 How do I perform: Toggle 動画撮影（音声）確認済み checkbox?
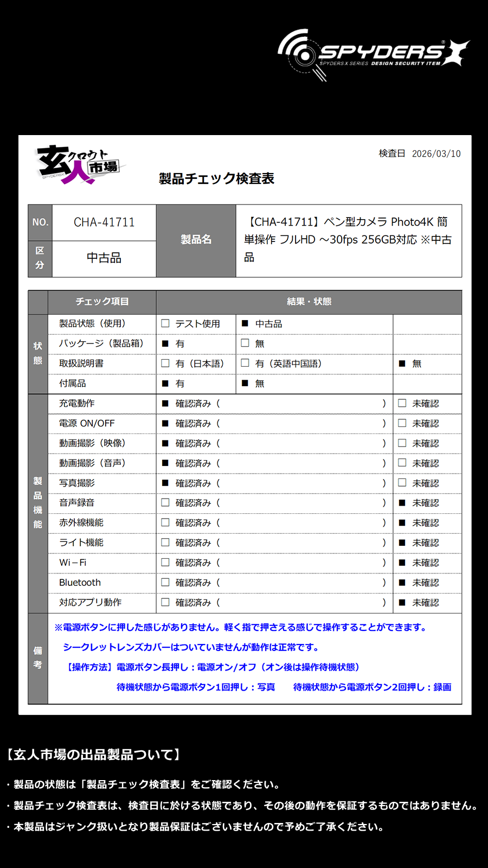(x=165, y=463)
